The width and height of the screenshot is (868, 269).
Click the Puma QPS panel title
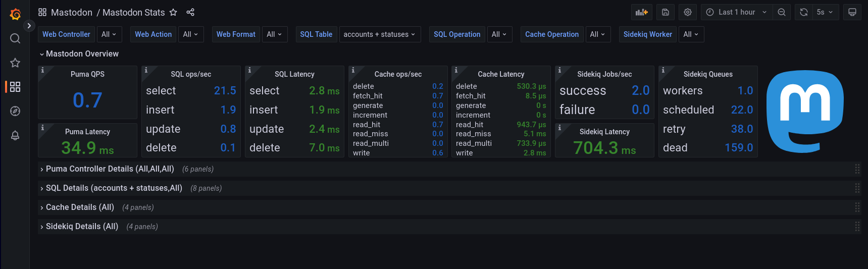87,74
